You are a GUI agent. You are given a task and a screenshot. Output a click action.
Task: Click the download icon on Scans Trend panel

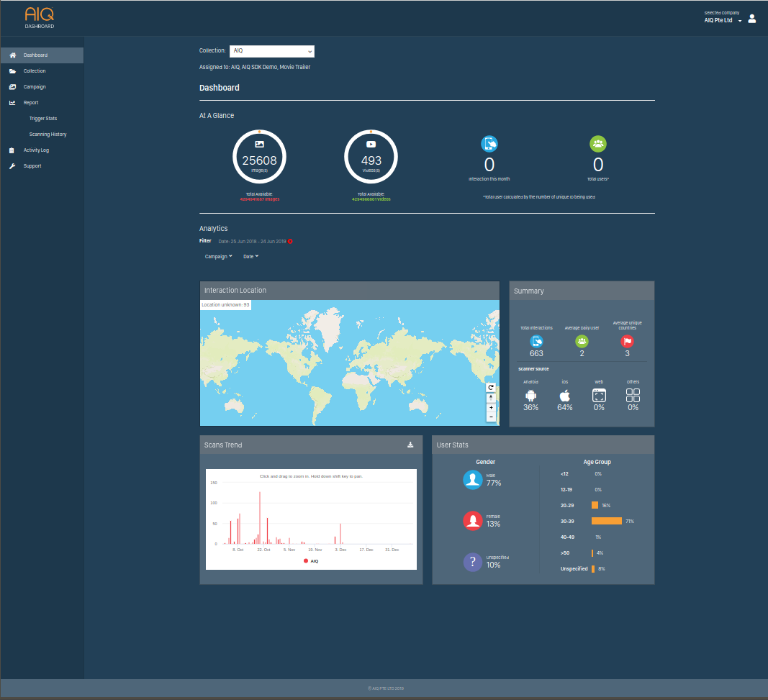pos(410,445)
